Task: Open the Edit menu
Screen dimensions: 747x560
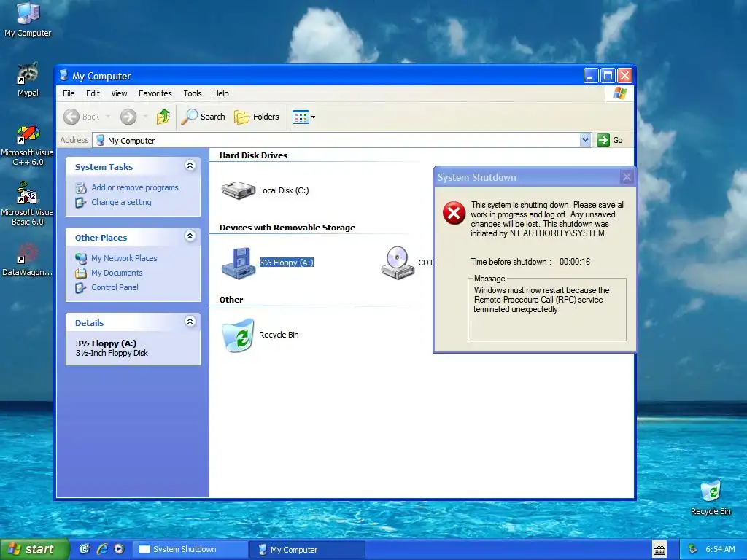Action: click(93, 93)
